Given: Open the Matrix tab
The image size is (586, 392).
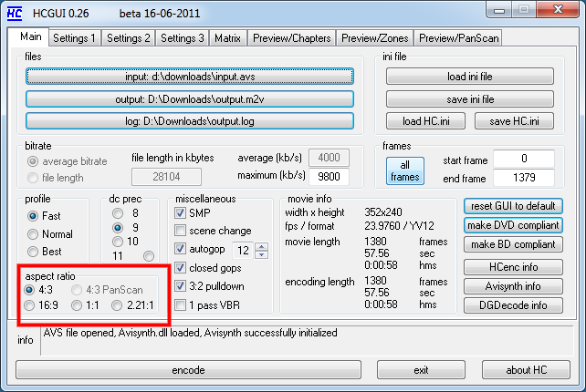Looking at the screenshot, I should pos(227,38).
